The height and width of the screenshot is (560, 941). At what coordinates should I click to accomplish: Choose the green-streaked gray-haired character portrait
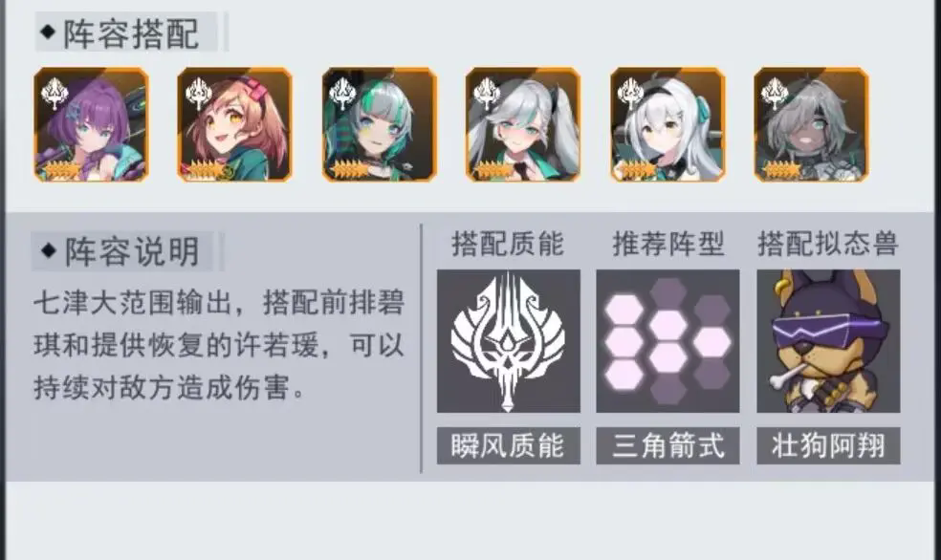click(380, 125)
